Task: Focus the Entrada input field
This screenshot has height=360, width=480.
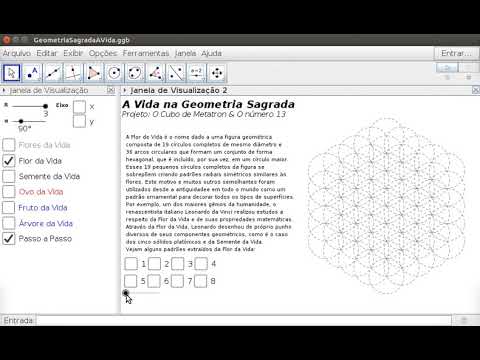Action: [x=243, y=320]
